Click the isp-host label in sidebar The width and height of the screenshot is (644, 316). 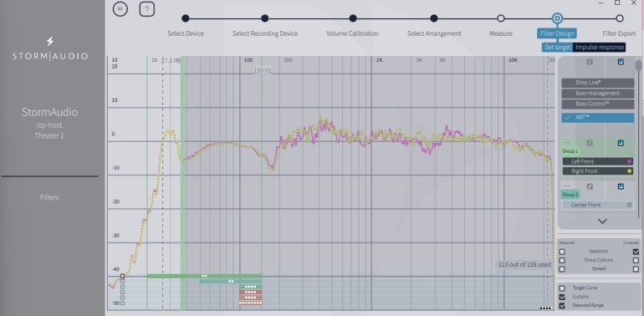coord(49,125)
